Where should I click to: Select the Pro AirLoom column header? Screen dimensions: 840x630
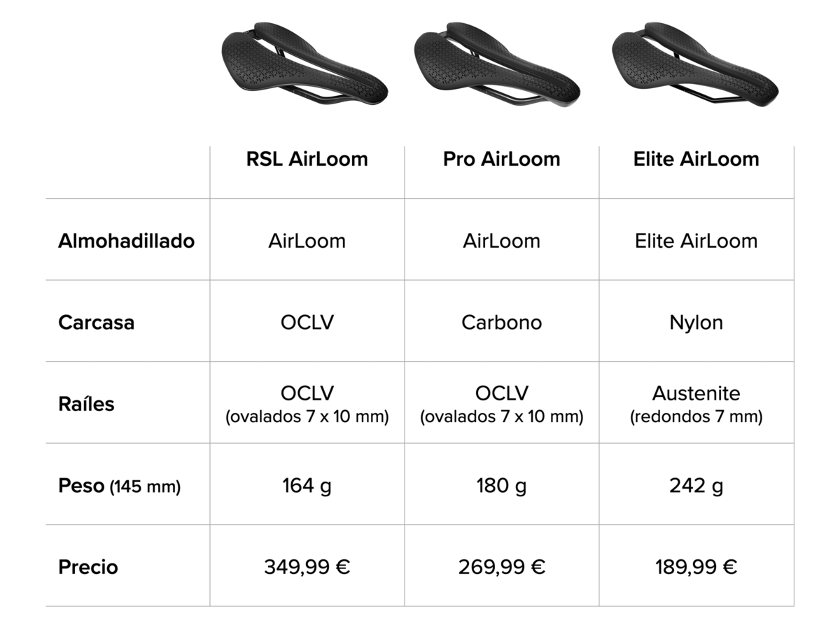501,159
